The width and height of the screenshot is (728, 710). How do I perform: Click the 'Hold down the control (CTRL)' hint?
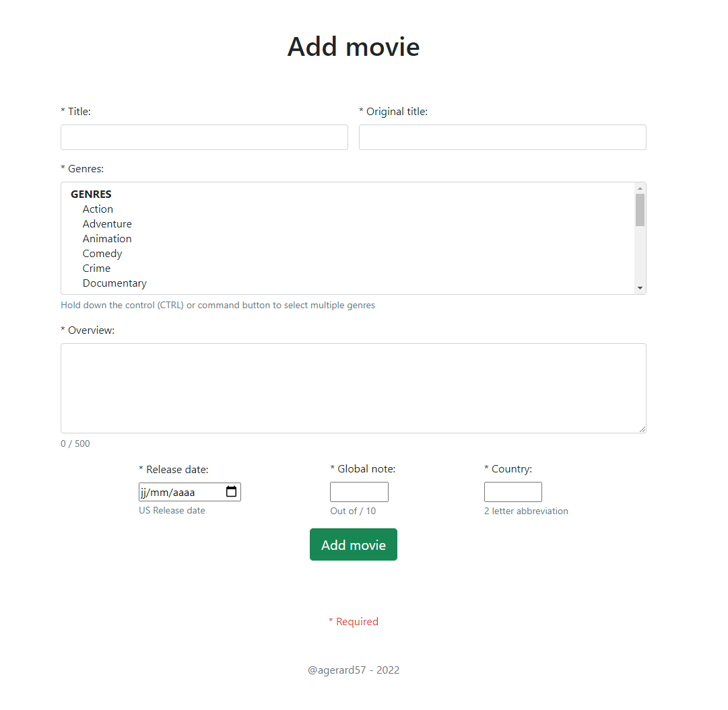[x=218, y=306]
